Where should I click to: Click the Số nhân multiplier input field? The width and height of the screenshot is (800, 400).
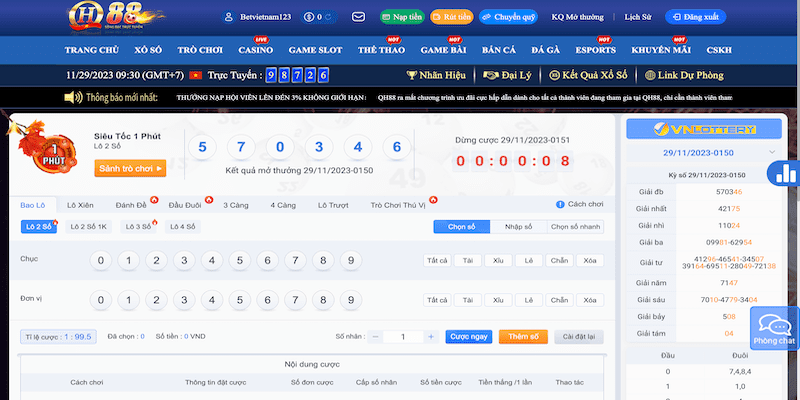pyautogui.click(x=403, y=337)
